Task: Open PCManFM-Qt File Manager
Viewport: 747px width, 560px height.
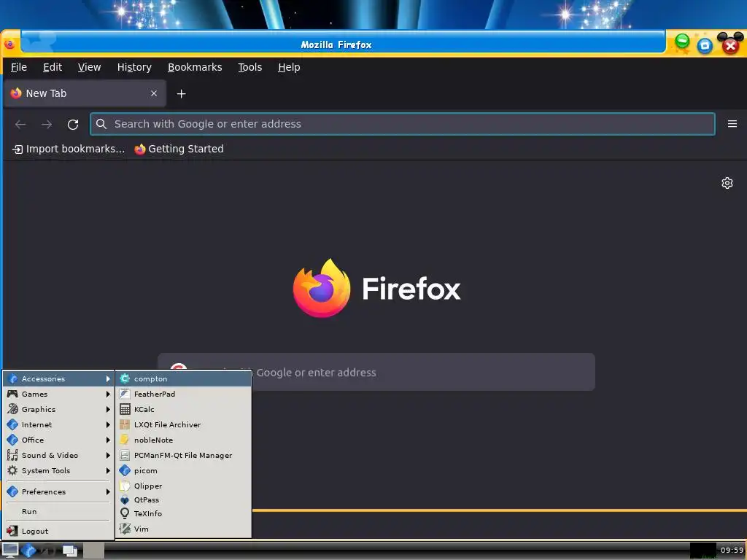Action: click(x=184, y=455)
